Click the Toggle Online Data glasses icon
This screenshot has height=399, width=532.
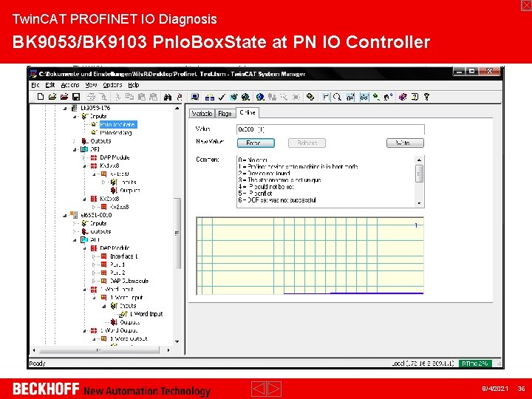coord(364,97)
